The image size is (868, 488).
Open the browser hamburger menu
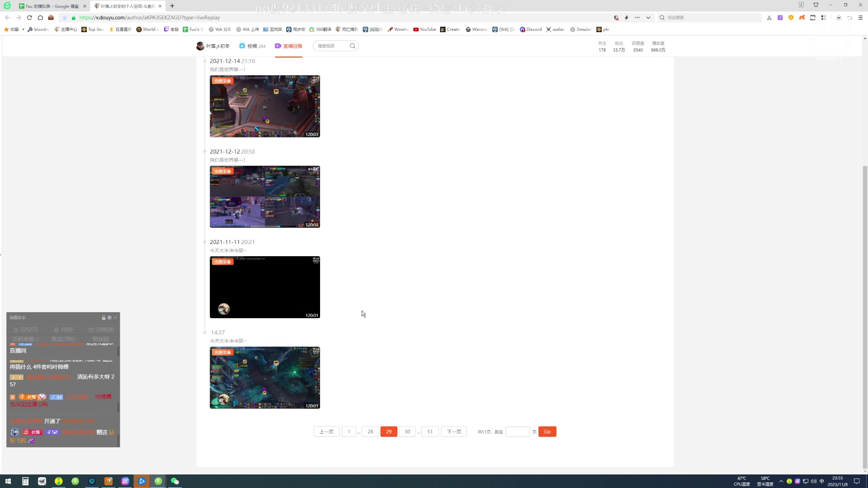[x=860, y=18]
